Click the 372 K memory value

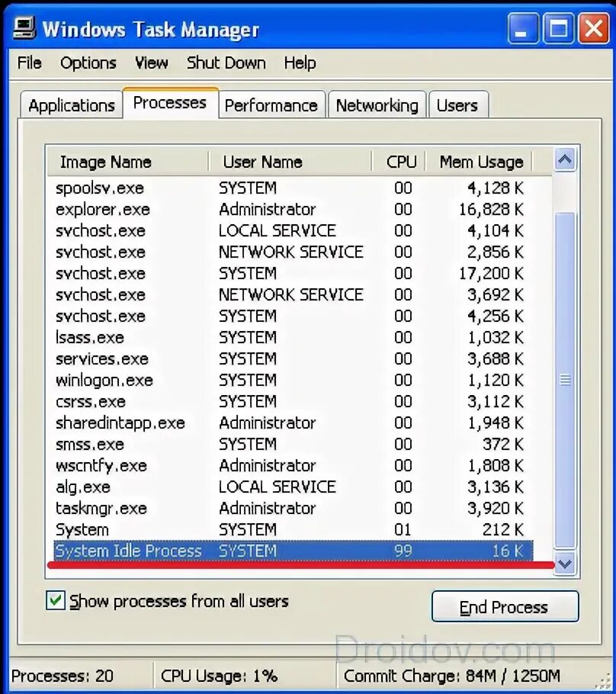point(503,444)
